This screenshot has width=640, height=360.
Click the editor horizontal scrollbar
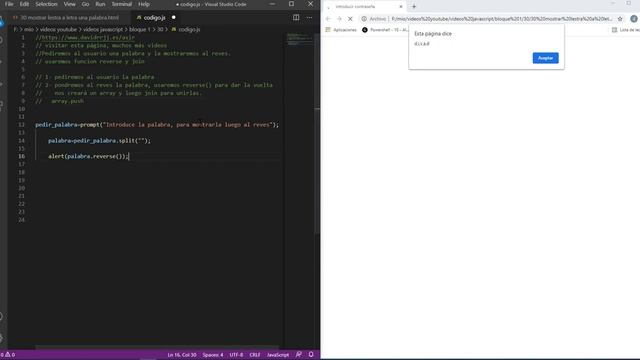(157, 348)
